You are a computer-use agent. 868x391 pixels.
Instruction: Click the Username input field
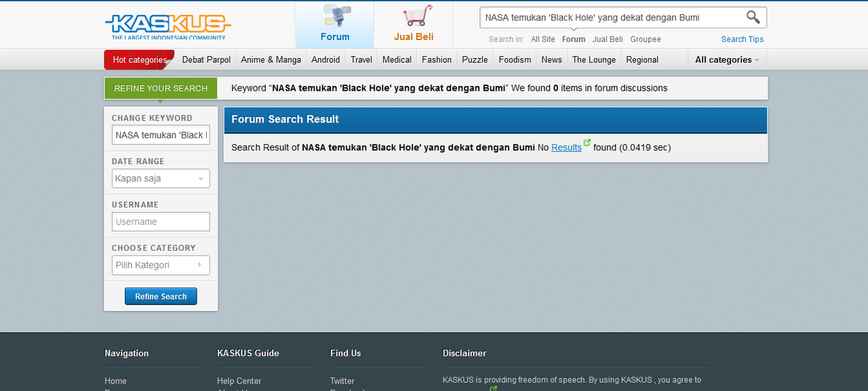(x=161, y=222)
